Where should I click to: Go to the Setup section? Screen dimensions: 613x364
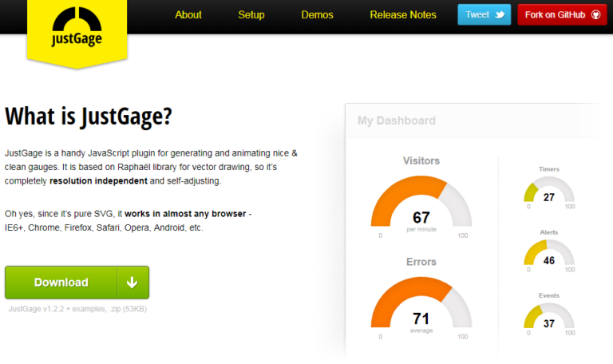click(251, 14)
